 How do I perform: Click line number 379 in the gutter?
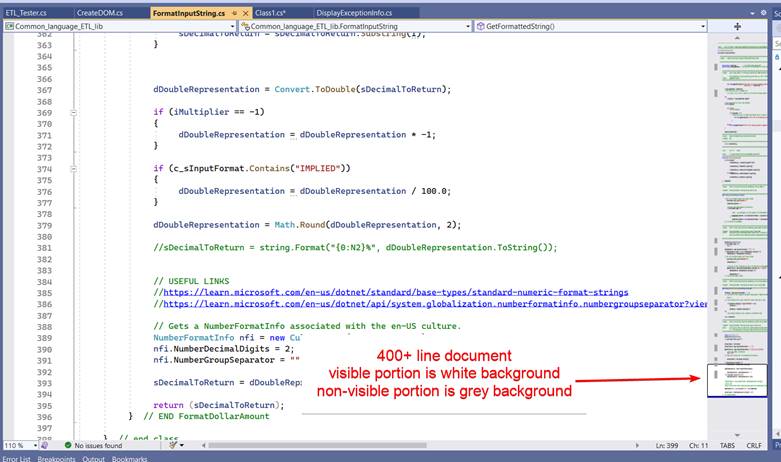pyautogui.click(x=44, y=226)
